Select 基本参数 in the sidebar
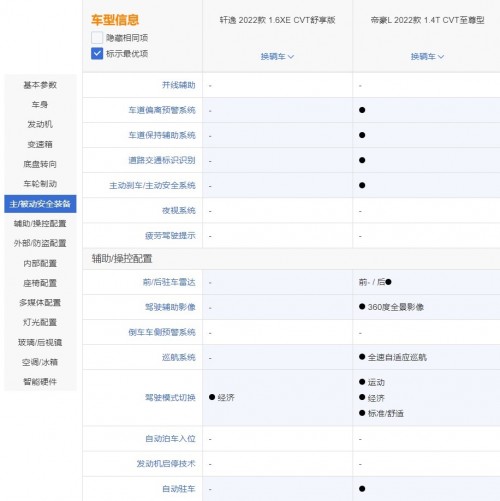500x501 pixels. pos(40,85)
